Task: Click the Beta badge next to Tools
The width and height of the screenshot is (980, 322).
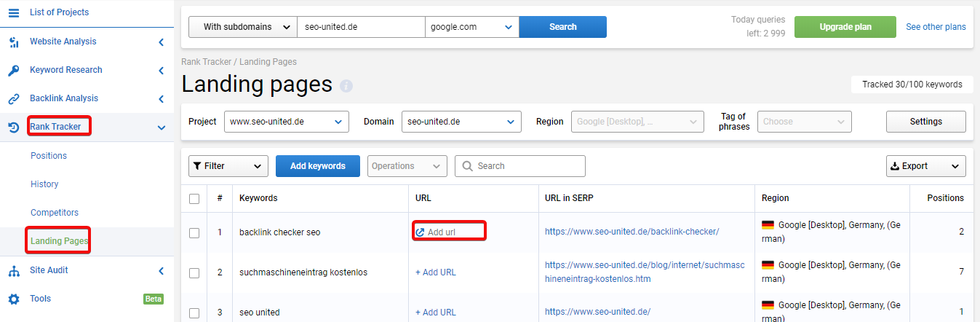Action: [154, 299]
